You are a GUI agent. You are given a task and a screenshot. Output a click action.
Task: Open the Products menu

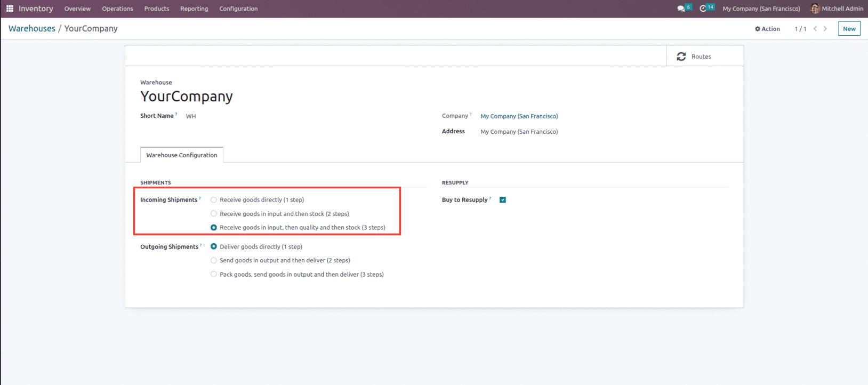[x=157, y=9]
